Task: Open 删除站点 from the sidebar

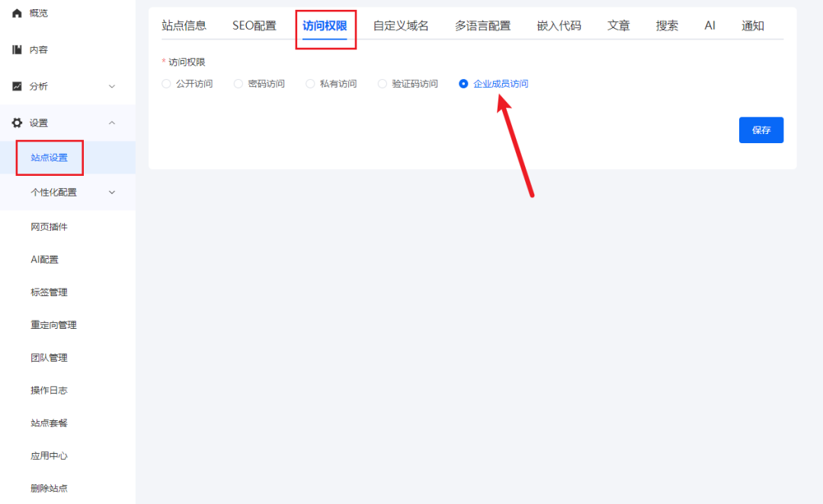Action: click(x=50, y=488)
